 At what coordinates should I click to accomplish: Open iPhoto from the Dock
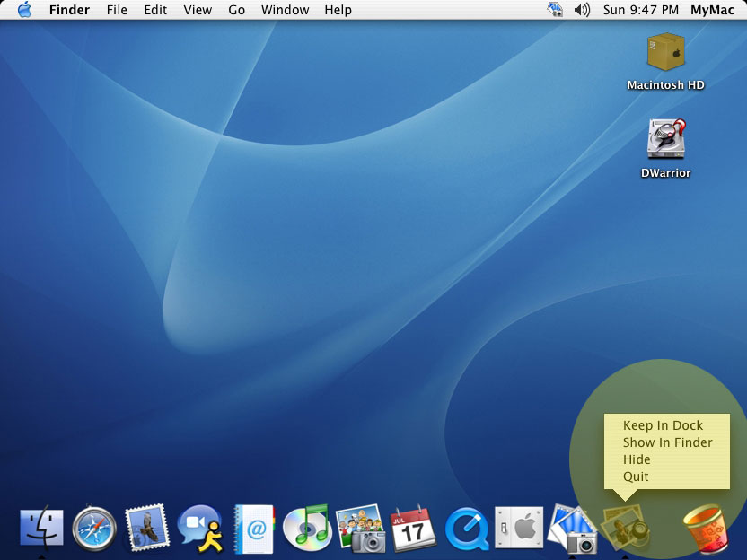click(x=360, y=529)
